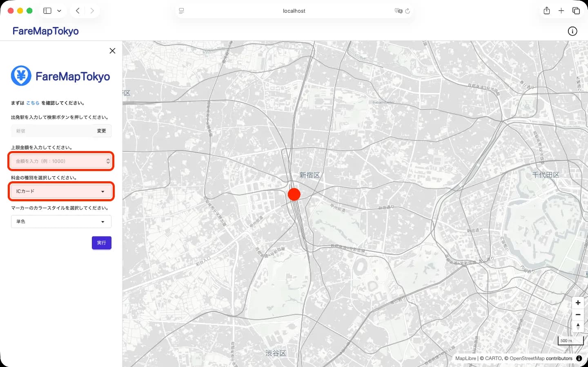Toggle the Safari sidebar icon
This screenshot has height=367, width=588.
[47, 11]
